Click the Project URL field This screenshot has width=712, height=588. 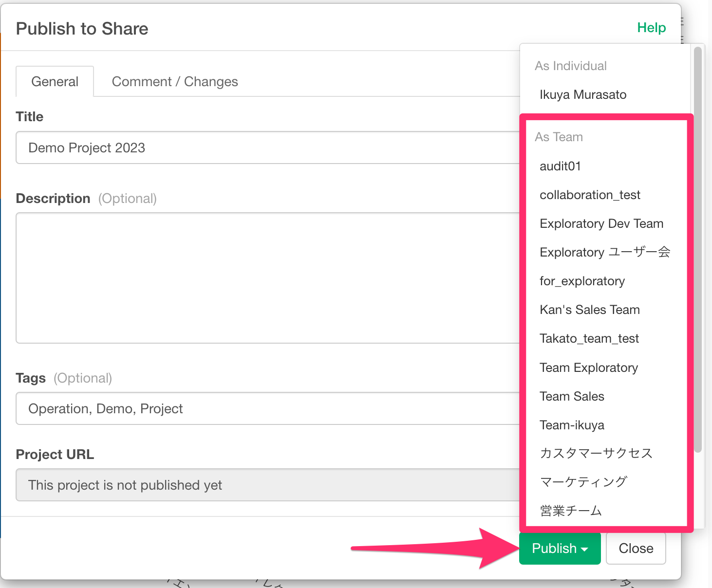tap(268, 485)
